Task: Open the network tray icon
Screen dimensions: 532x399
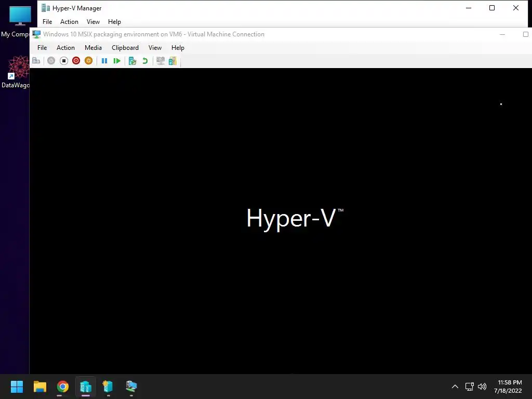Action: [469, 387]
